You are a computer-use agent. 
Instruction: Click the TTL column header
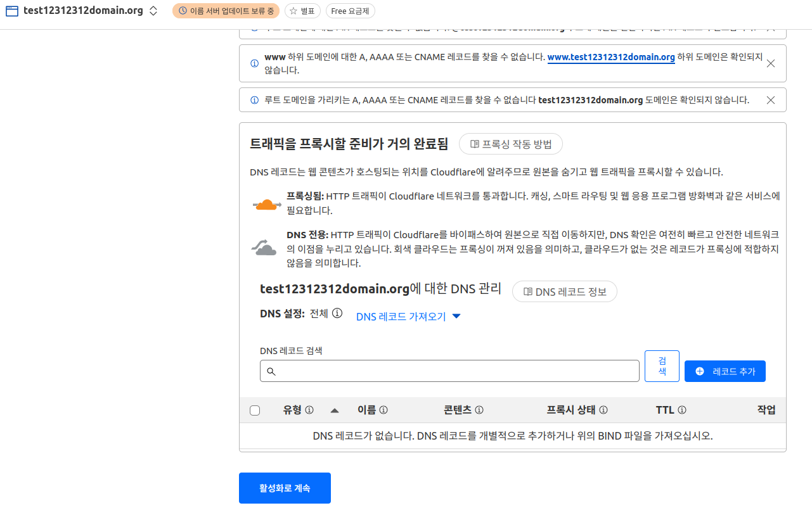pos(665,410)
